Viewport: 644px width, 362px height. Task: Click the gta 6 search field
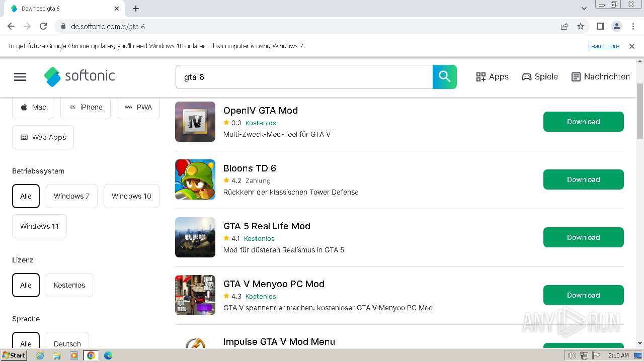tap(304, 77)
